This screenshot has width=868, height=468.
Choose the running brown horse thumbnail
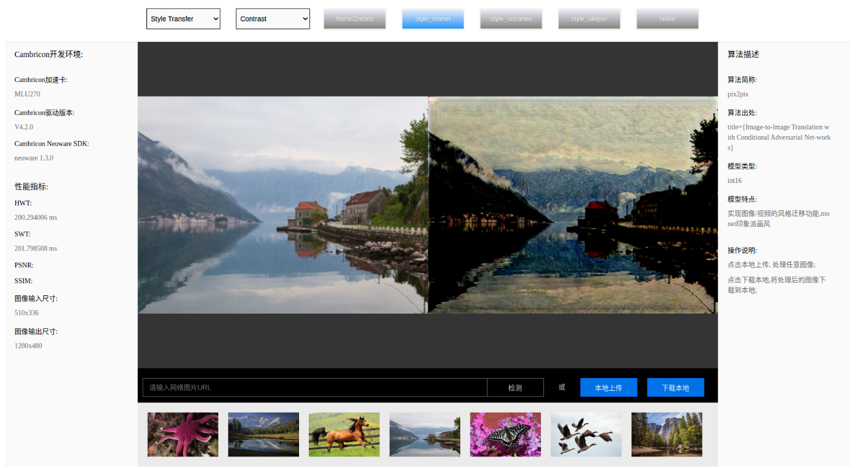[x=344, y=435]
